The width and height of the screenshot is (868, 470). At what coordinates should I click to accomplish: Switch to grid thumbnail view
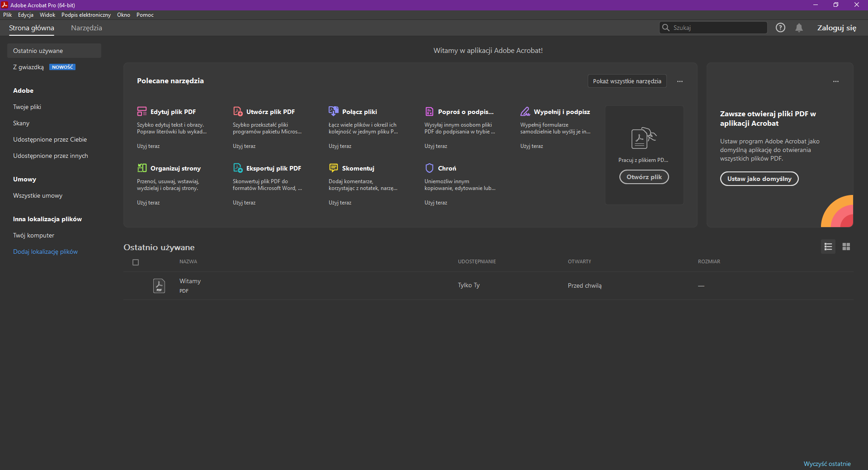pos(846,247)
